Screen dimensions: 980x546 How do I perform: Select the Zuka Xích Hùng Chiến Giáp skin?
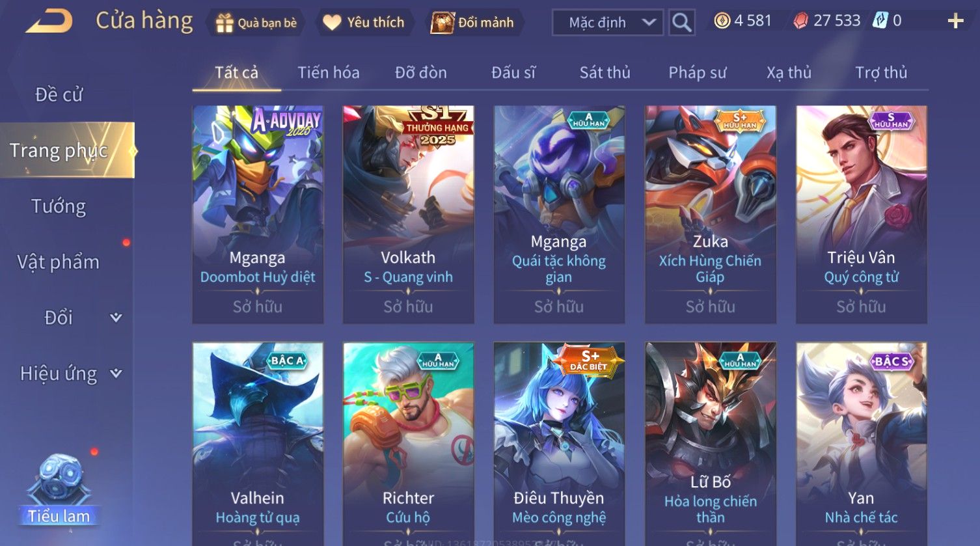[x=711, y=215]
